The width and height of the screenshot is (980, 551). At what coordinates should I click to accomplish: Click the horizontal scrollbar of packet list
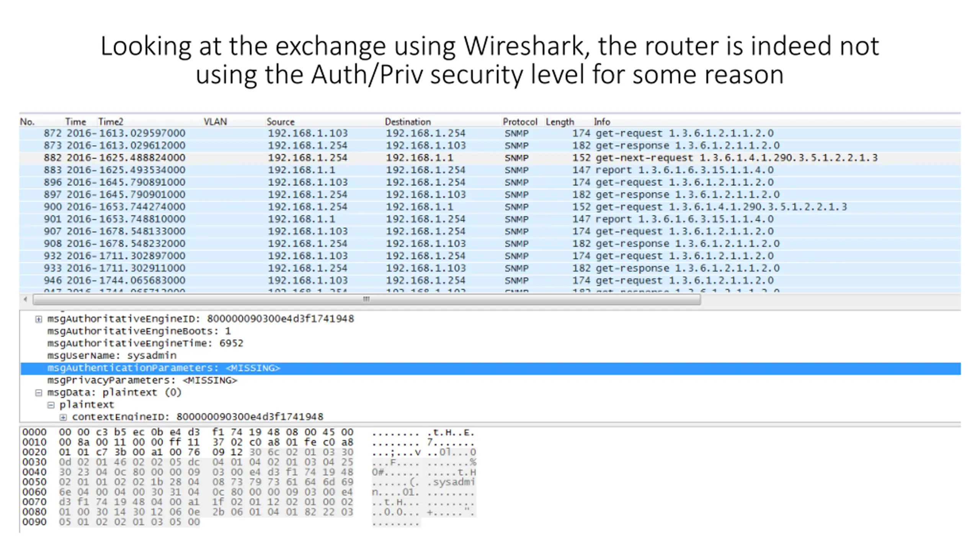(x=367, y=299)
